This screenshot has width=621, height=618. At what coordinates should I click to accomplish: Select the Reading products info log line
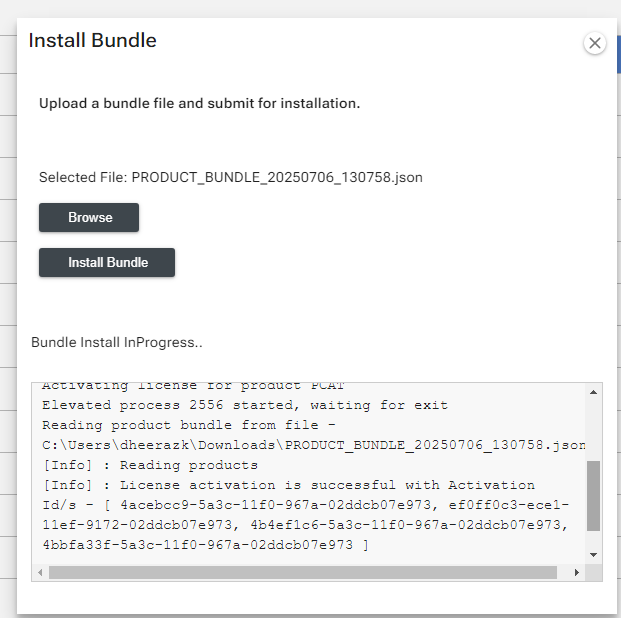pos(149,465)
